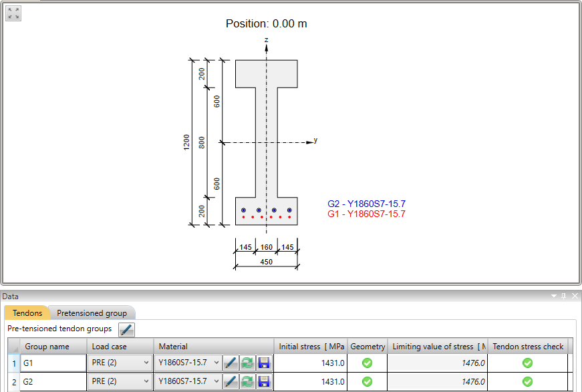
Task: Click the Tendon stress check icon for G2
Action: pos(527,381)
